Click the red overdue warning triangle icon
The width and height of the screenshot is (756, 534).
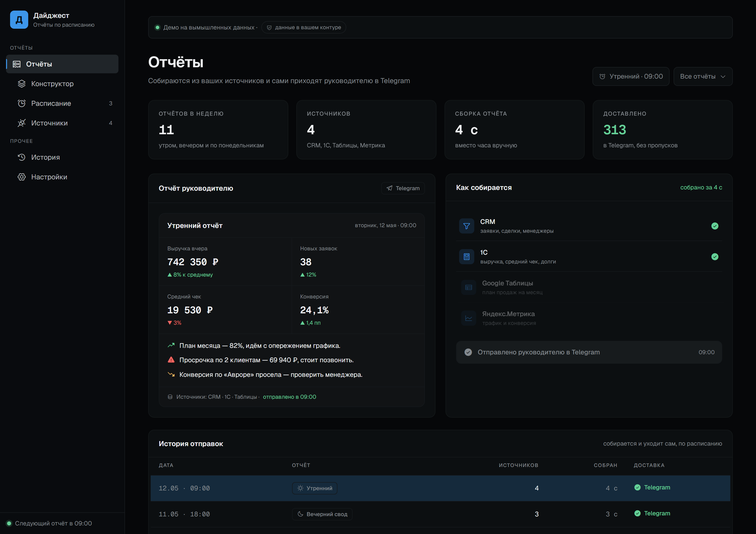tap(171, 360)
